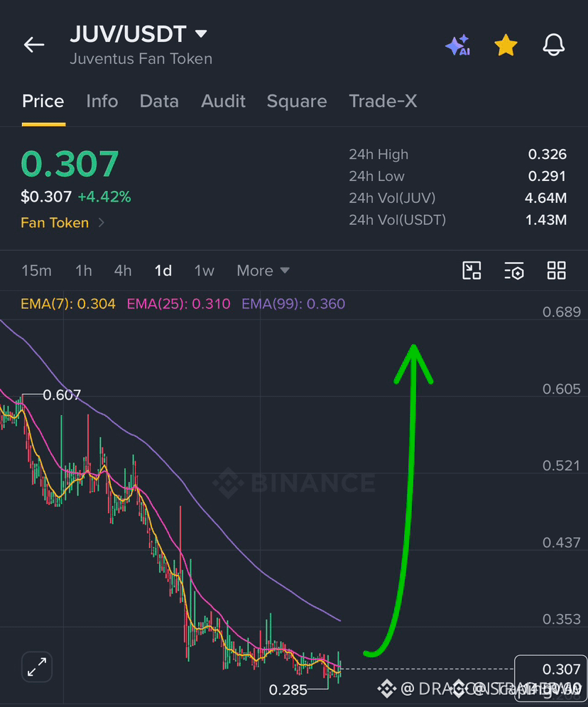Click the Juventus Fan Token subtitle
588x707 pixels.
click(x=141, y=59)
